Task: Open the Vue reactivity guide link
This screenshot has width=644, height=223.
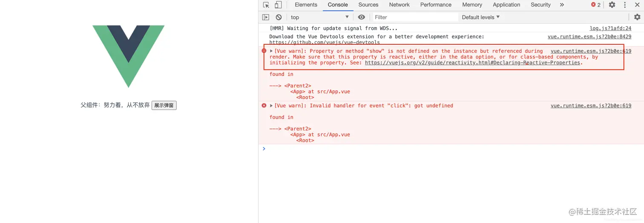Action: (x=472, y=63)
